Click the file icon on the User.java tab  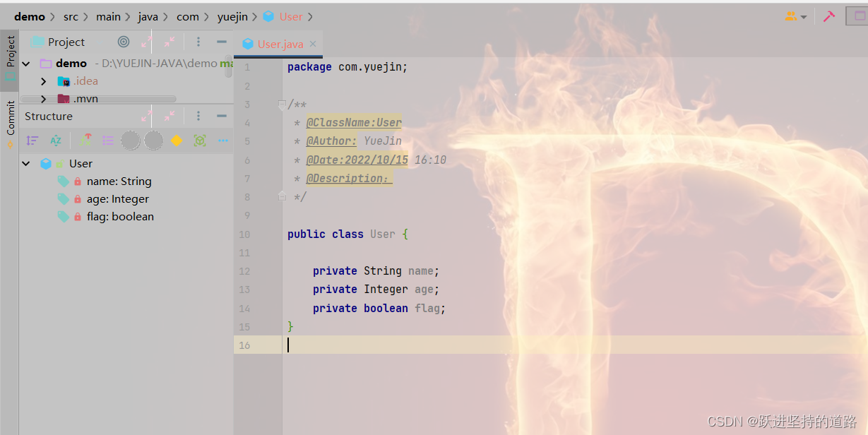(x=248, y=44)
